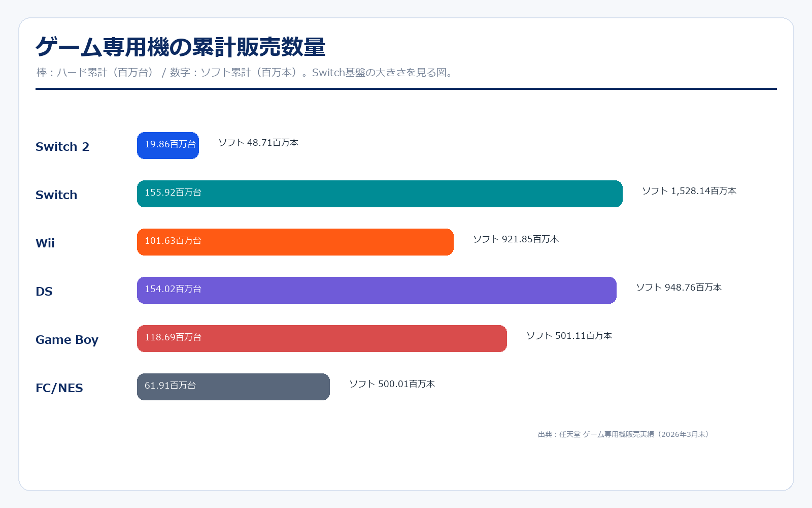This screenshot has height=508, width=812.
Task: Click the ソフト 921.85百万本 value
Action: pos(516,239)
